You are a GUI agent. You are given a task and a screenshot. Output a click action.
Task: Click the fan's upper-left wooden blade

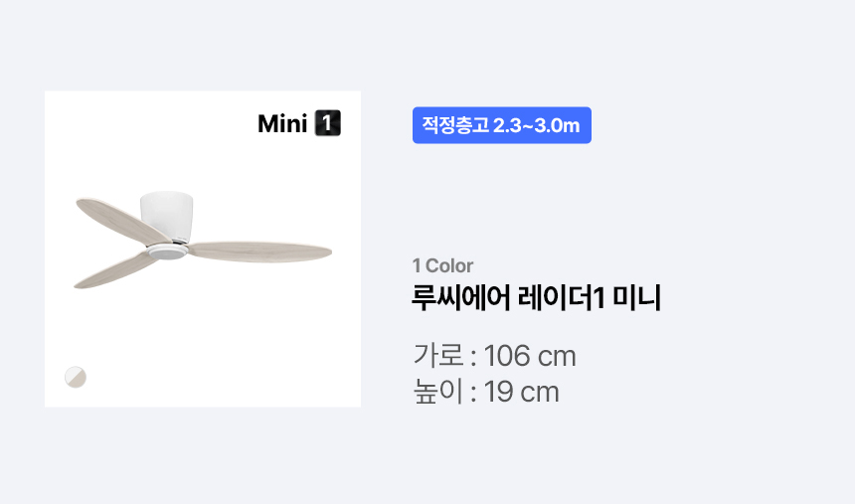[x=121, y=220]
